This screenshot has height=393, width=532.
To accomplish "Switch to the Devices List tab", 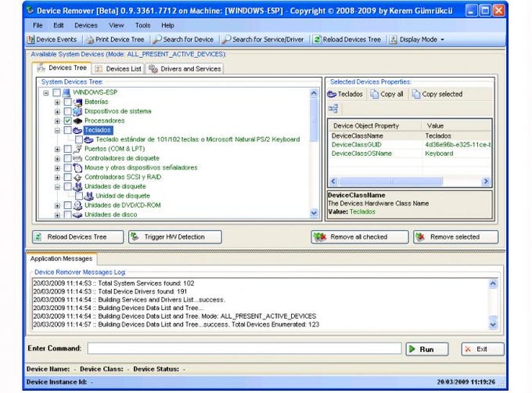I will click(x=118, y=69).
